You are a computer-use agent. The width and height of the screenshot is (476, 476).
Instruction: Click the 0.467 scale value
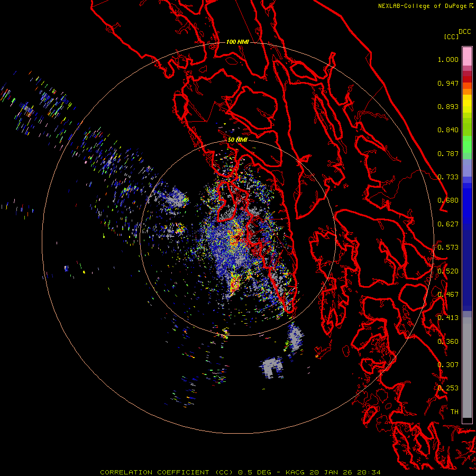448,295
